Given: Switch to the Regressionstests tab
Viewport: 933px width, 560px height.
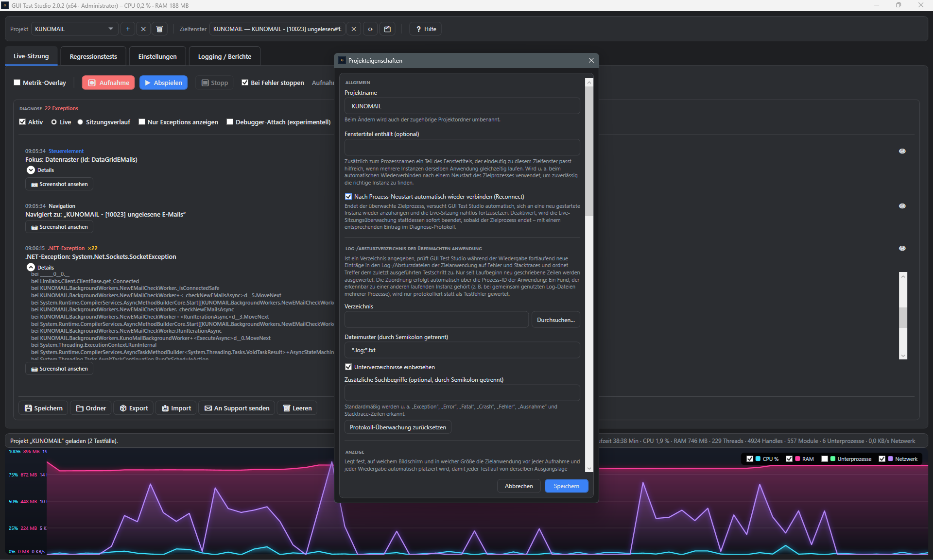Looking at the screenshot, I should 93,56.
